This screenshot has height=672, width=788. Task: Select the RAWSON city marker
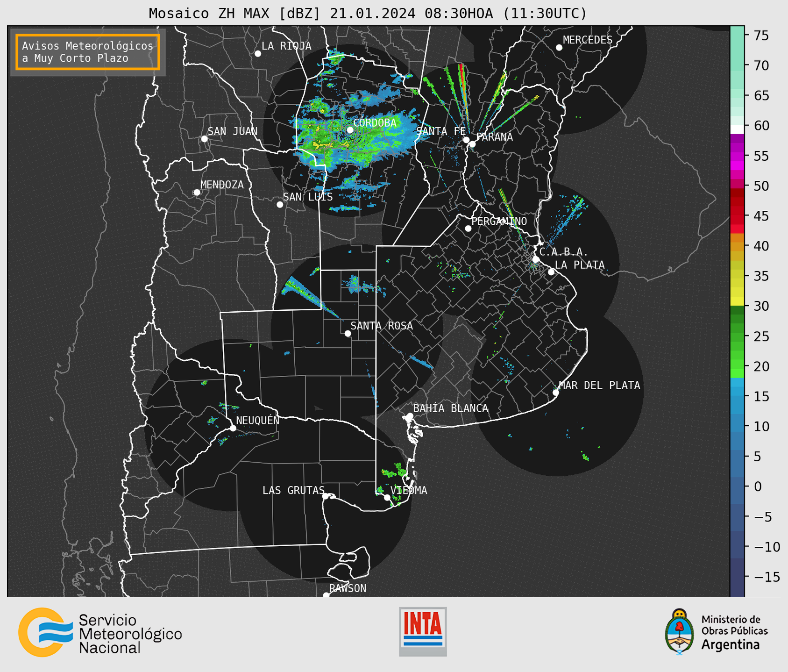[326, 595]
